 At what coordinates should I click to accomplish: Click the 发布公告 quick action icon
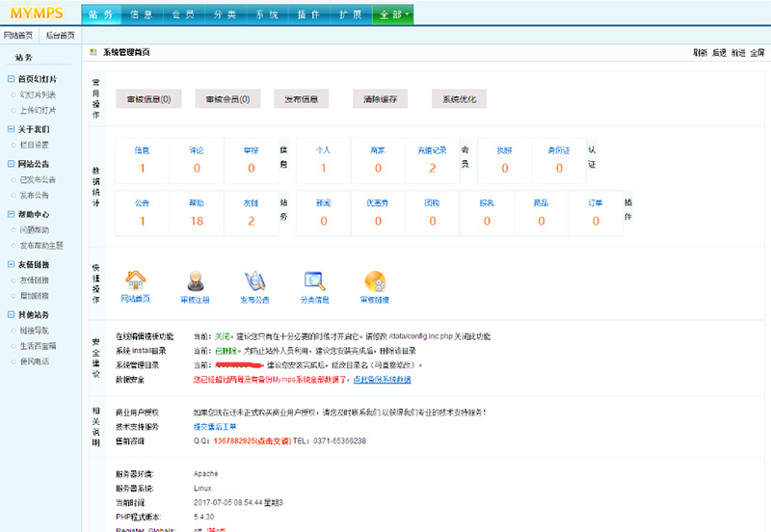pos(254,280)
